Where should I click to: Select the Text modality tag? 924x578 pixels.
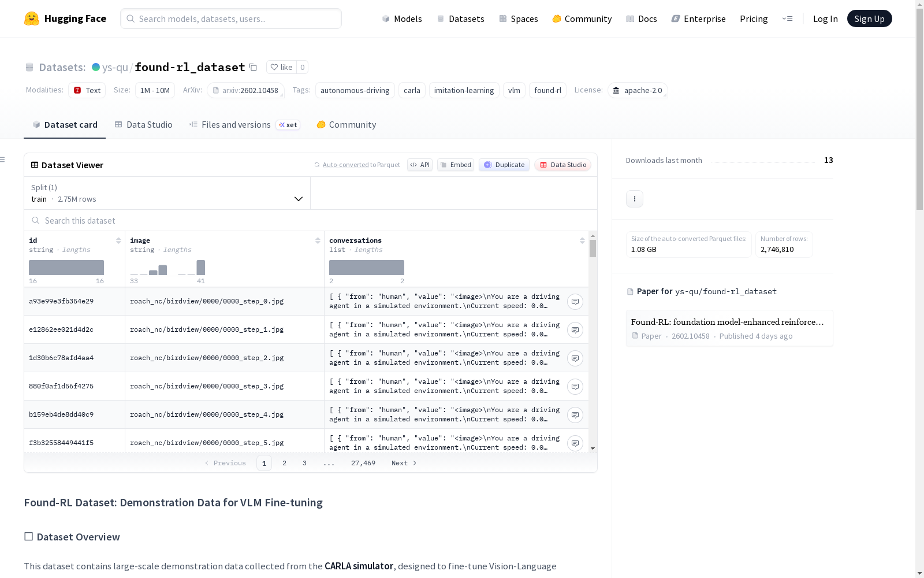click(x=87, y=90)
